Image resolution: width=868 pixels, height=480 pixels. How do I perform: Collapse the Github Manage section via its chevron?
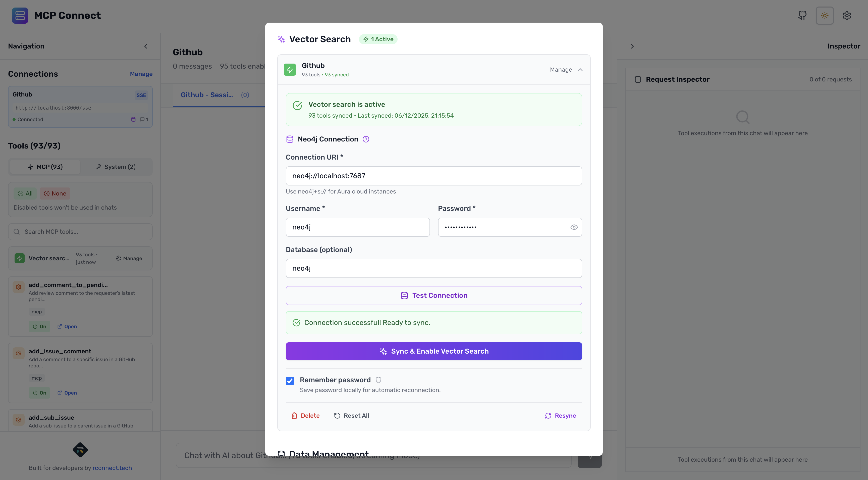(580, 70)
